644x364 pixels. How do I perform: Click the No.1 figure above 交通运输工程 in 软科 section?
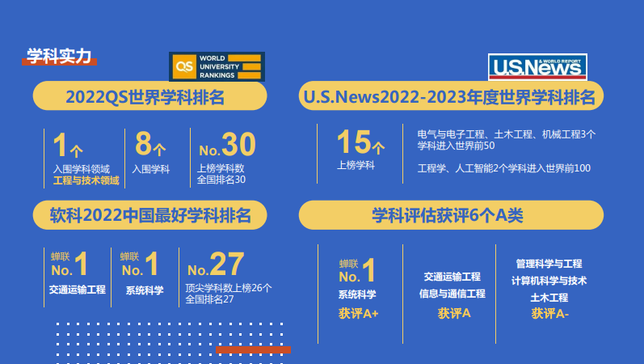coord(69,264)
